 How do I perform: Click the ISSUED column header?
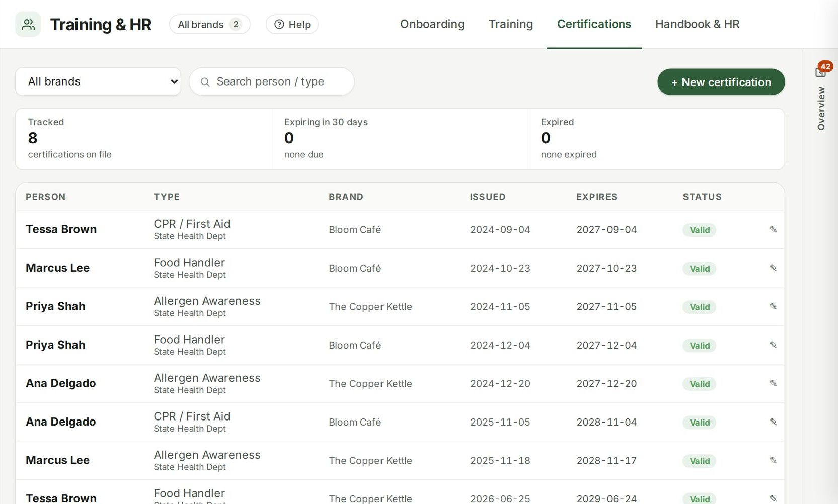pos(488,197)
